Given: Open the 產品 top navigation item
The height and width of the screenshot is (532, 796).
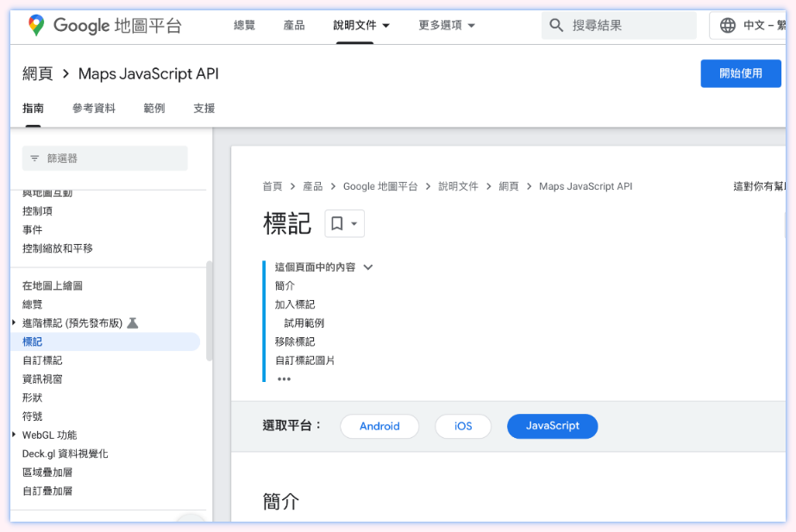Looking at the screenshot, I should 294,25.
